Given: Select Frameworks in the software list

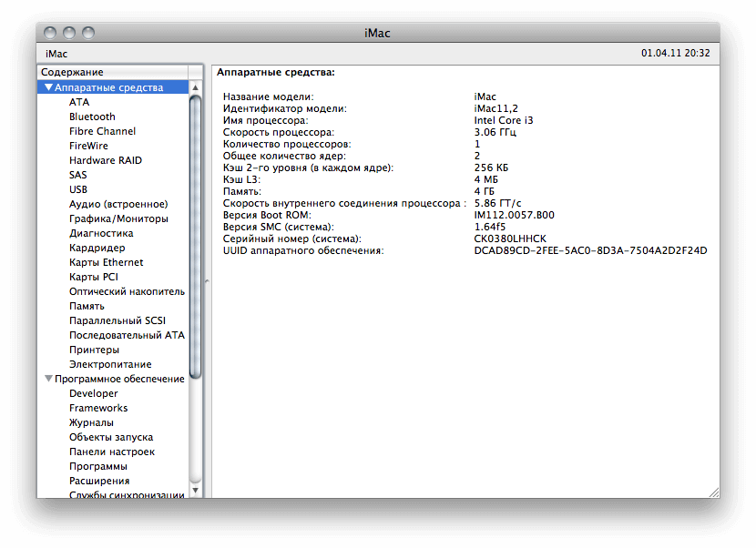Looking at the screenshot, I should [x=98, y=408].
